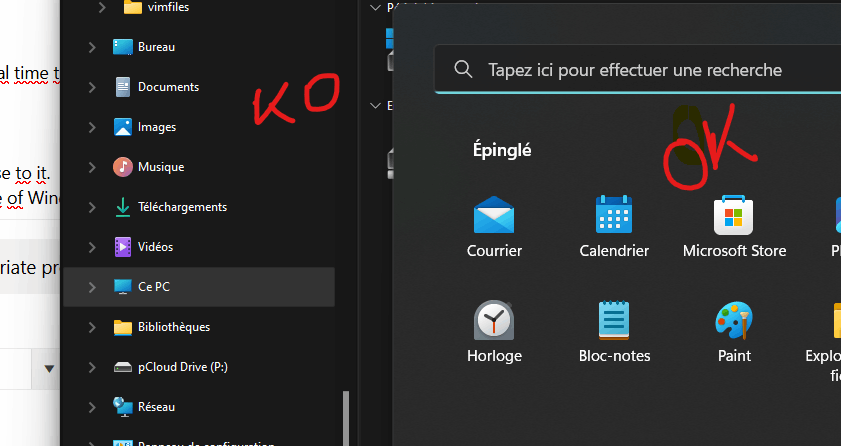841x446 pixels.
Task: Select the Réseau entry label
Action: 157,407
